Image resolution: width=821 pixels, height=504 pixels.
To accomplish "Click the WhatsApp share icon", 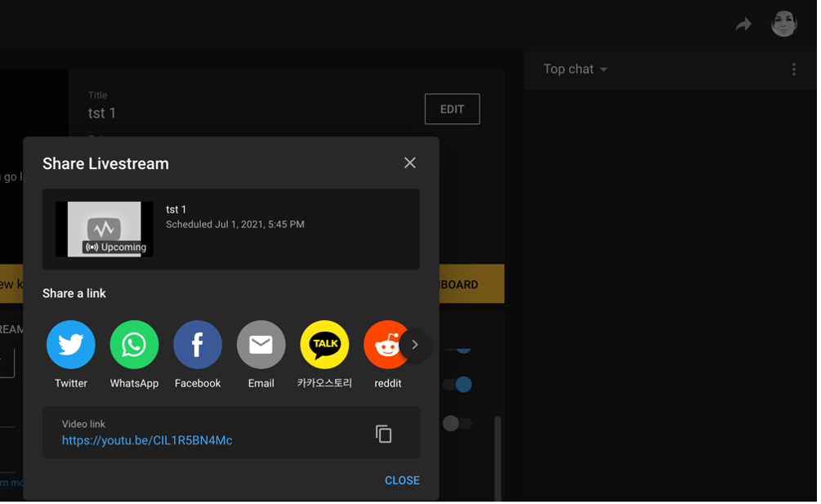I will [134, 345].
